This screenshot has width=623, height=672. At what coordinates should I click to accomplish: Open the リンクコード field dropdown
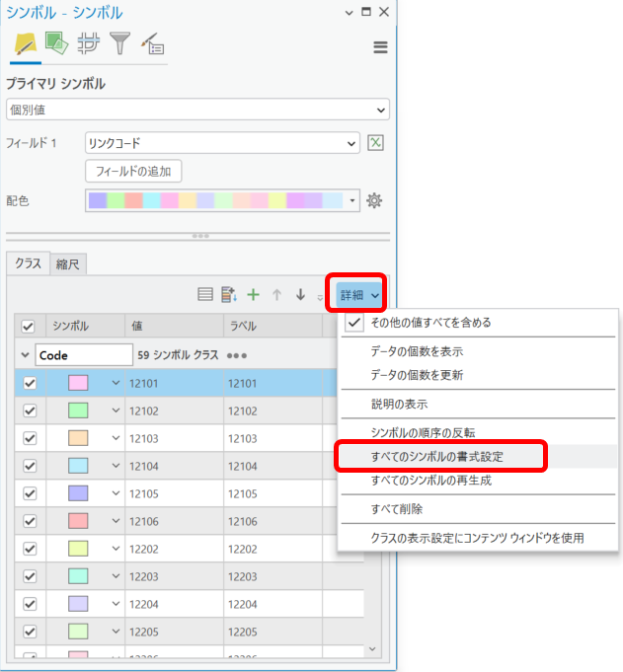coord(222,143)
